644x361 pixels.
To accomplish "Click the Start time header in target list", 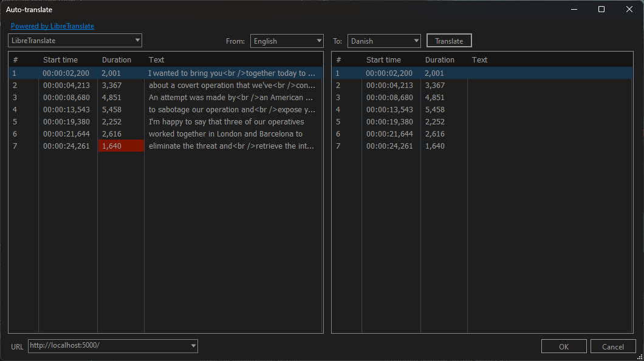I will (383, 59).
